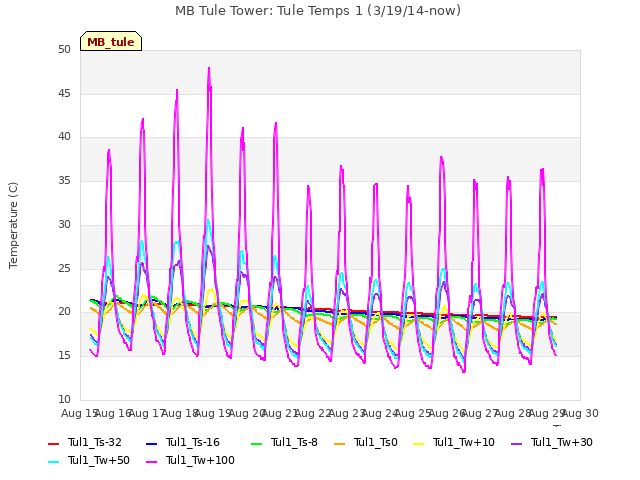
Task: Click the 30 y-axis tick label
Action: [64, 224]
